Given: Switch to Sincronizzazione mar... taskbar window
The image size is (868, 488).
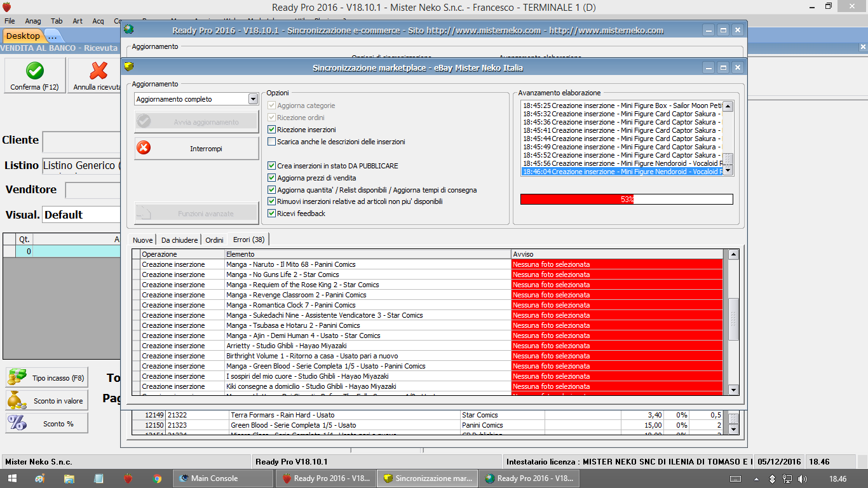Looking at the screenshot, I should 428,478.
